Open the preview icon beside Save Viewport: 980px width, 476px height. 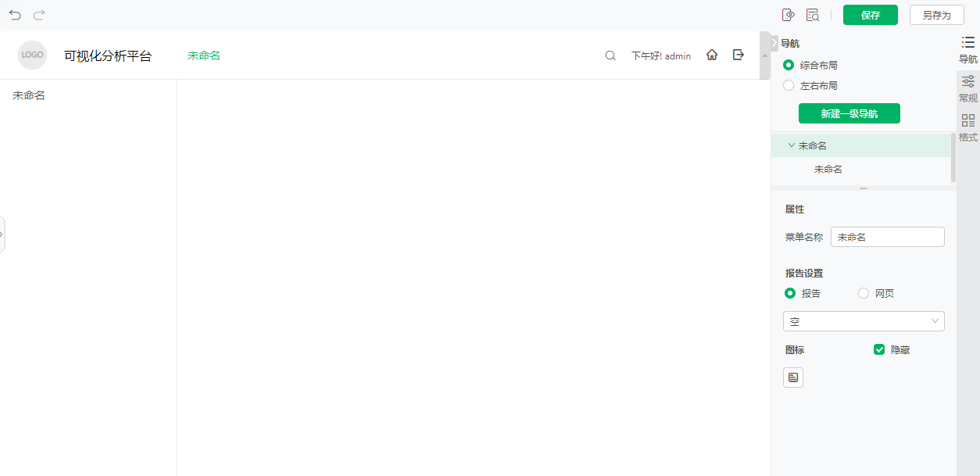coord(789,15)
